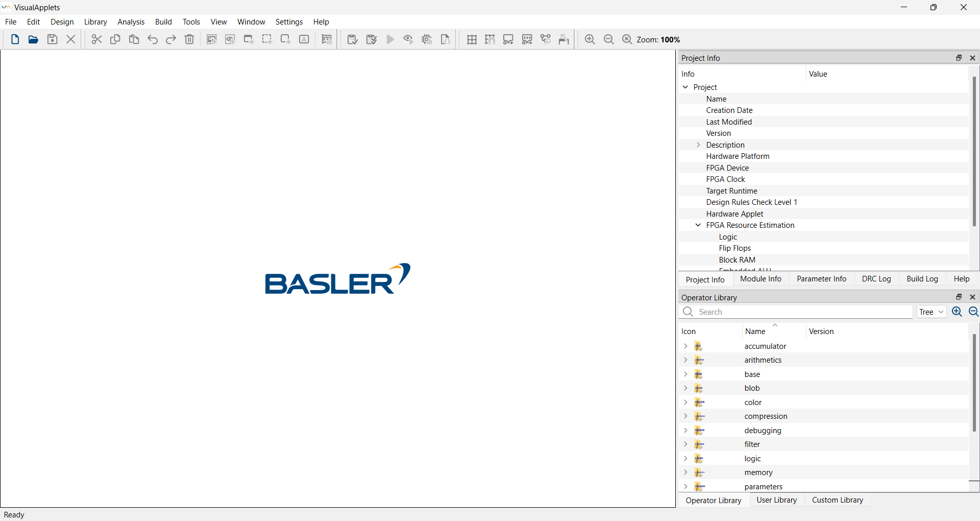Create a new design file
Image resolution: width=980 pixels, height=521 pixels.
tap(15, 39)
